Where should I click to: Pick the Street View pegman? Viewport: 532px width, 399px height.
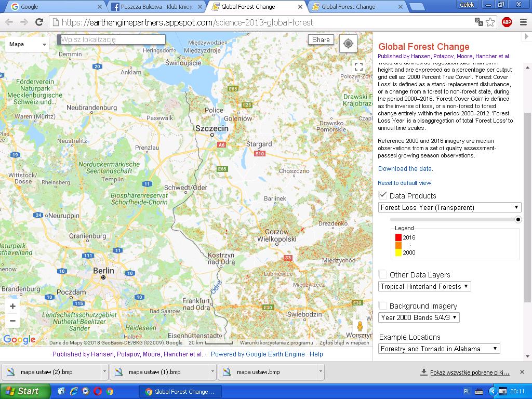click(360, 327)
